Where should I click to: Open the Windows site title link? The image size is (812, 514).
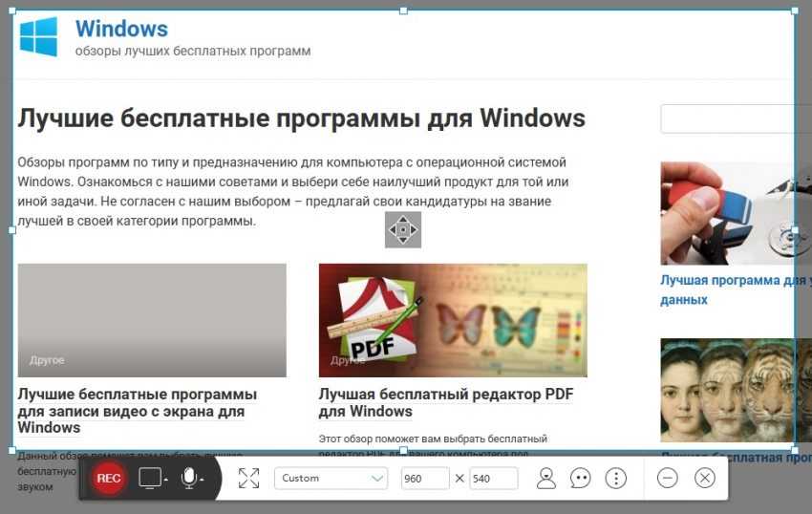[121, 29]
